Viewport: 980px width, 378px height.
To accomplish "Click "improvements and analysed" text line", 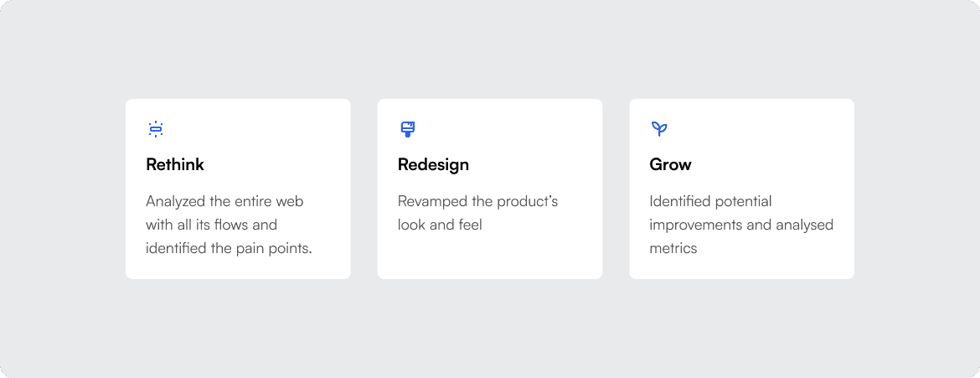I will tap(741, 225).
